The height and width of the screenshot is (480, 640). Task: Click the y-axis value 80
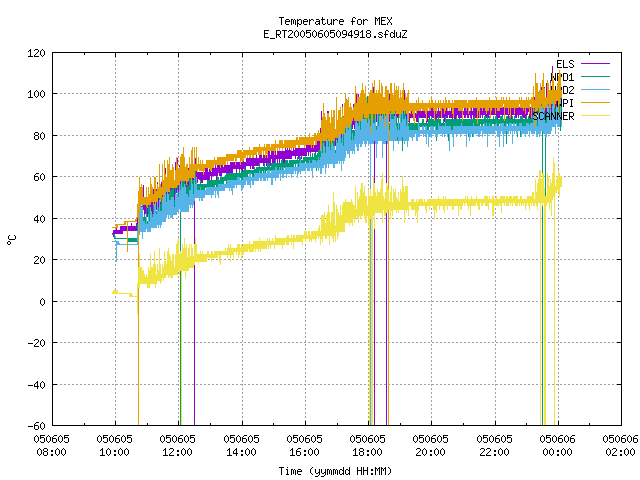click(x=39, y=136)
